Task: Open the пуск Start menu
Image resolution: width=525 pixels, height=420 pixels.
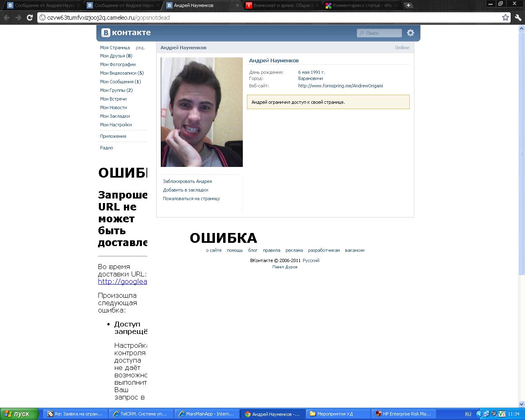Action: coord(19,414)
